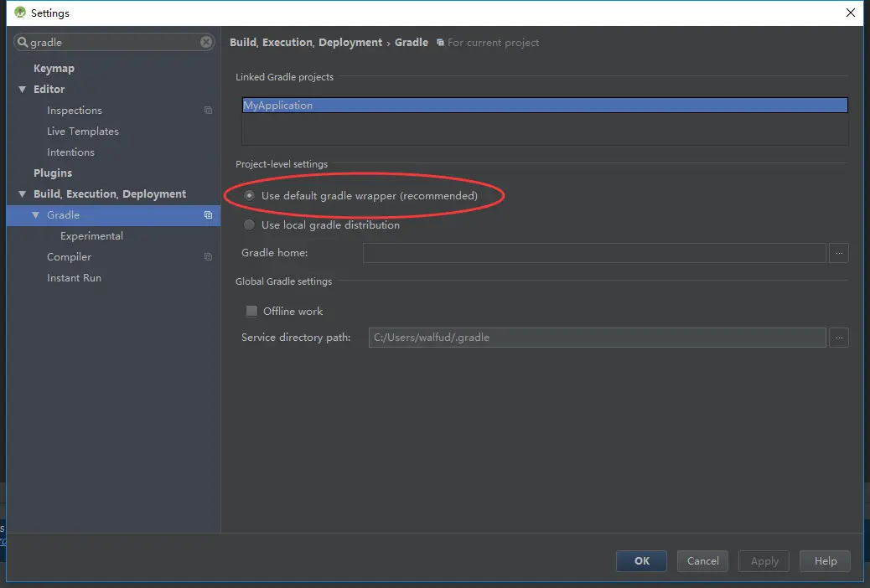Select MyApplication linked Gradle project
Viewport: 870px width, 588px height.
point(545,106)
